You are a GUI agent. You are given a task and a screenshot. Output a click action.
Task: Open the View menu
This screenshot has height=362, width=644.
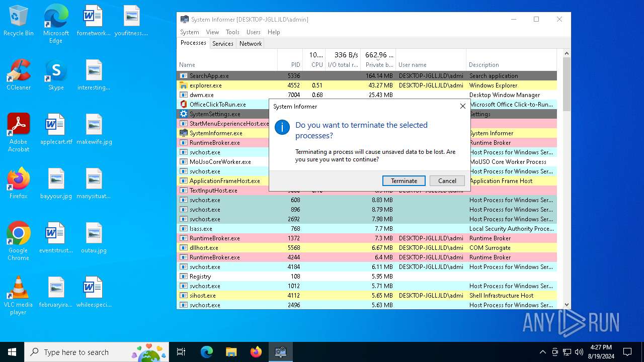pyautogui.click(x=212, y=32)
